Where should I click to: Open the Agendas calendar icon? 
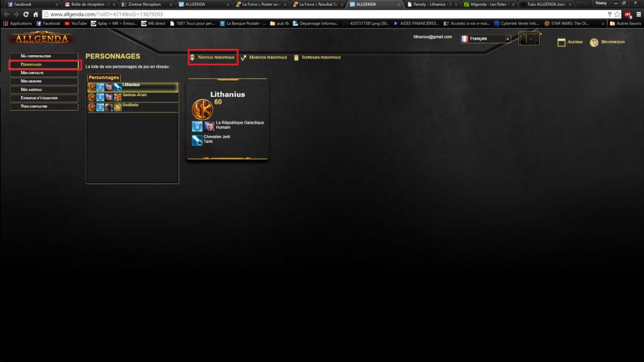562,42
